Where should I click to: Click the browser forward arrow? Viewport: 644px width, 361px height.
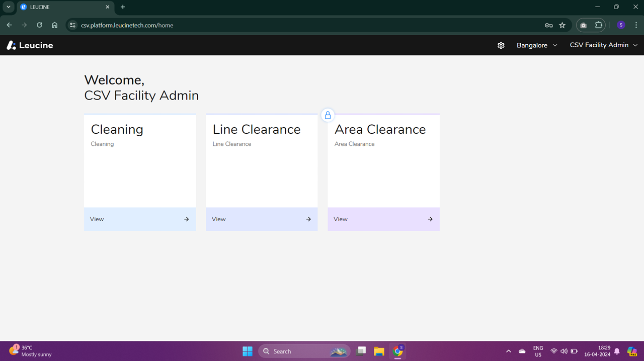point(24,25)
